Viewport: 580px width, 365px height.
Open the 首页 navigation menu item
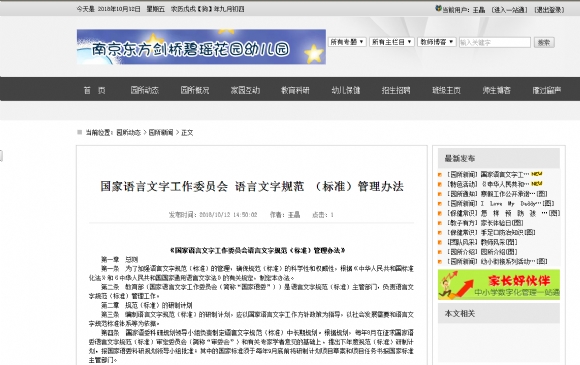coord(95,90)
